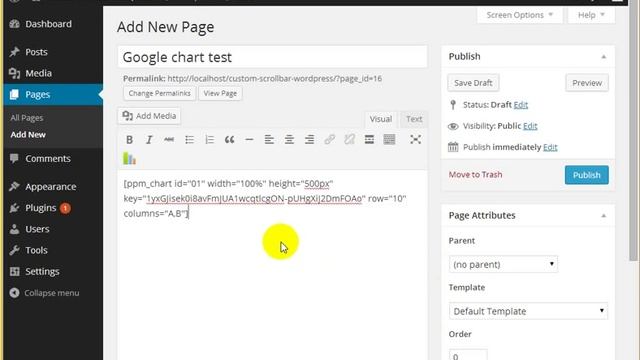Enter distraction-free fullscreen mode
640x360 pixels.
[416, 140]
